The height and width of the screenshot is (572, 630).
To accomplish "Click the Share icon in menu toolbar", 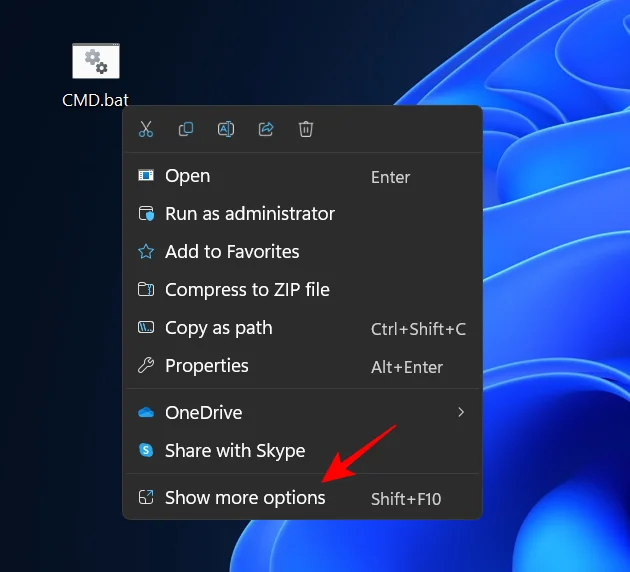I will pyautogui.click(x=266, y=129).
